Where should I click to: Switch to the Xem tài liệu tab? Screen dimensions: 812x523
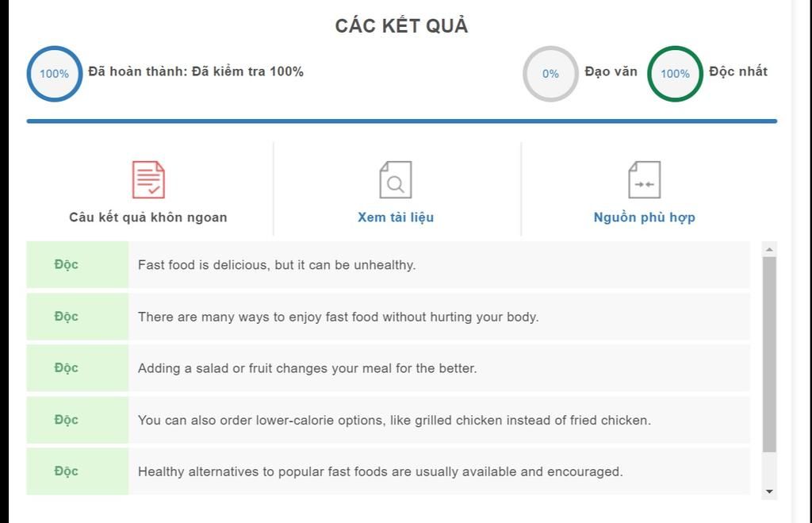(396, 217)
